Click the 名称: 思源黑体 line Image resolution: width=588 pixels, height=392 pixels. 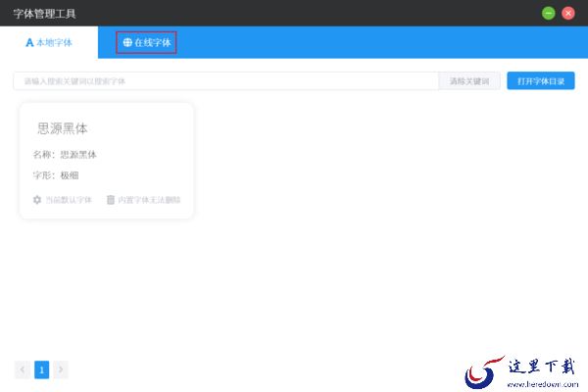coord(65,155)
